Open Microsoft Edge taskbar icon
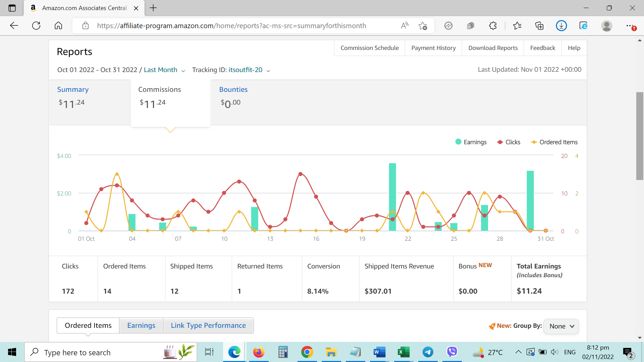The image size is (644, 362). pos(234,352)
